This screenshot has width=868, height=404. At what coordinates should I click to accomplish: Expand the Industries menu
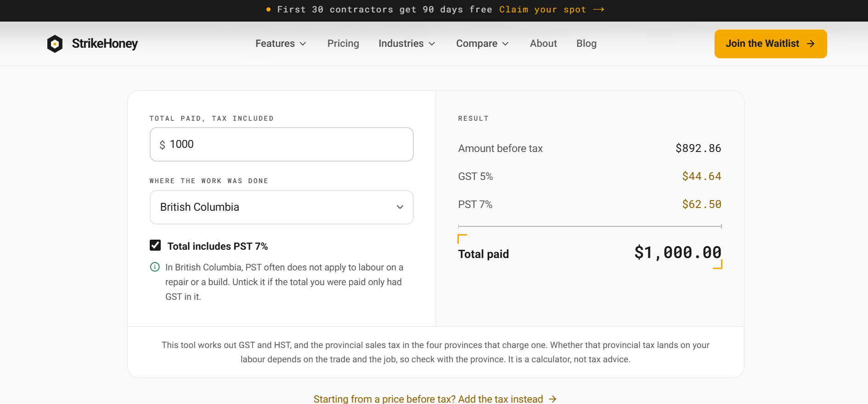click(406, 44)
